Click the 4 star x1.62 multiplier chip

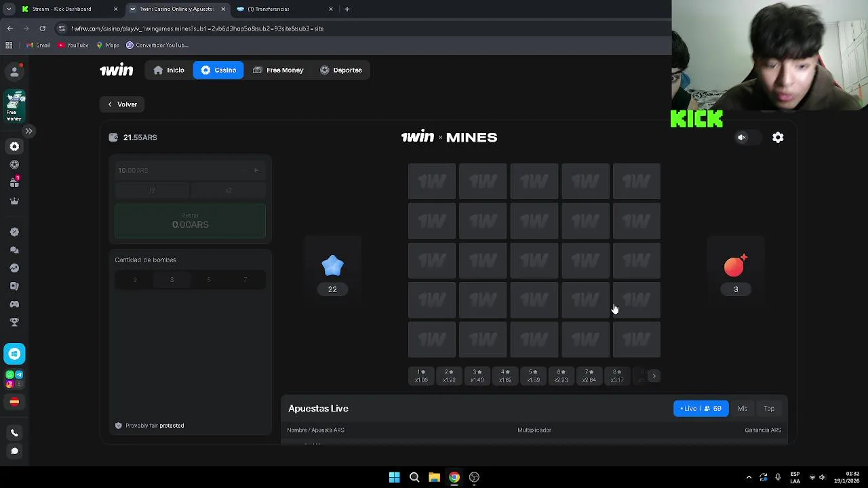(505, 376)
